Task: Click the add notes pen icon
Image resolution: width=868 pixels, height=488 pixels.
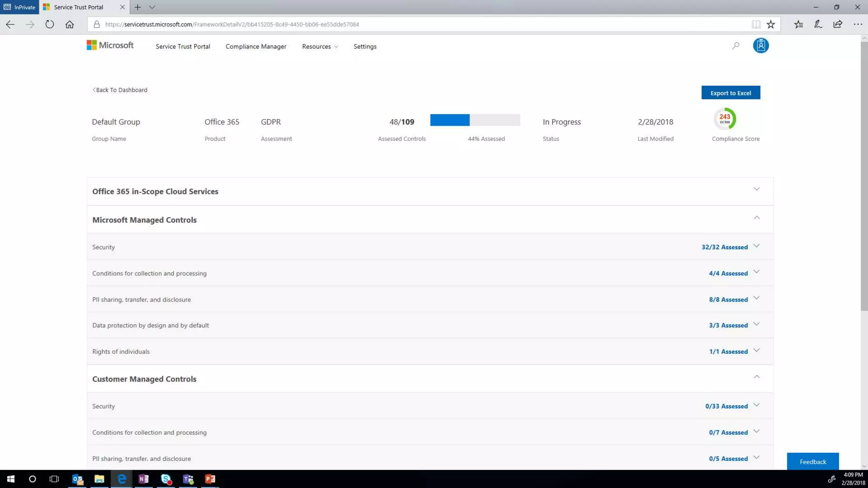Action: pyautogui.click(x=818, y=25)
